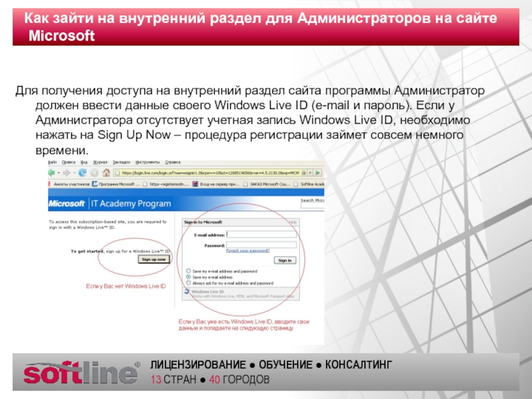Open the Журнал menu
Viewport: 532px width, 399px height.
pyautogui.click(x=100, y=162)
